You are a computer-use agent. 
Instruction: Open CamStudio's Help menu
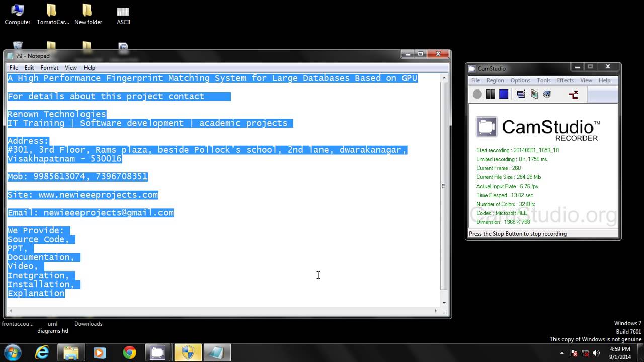click(604, 80)
